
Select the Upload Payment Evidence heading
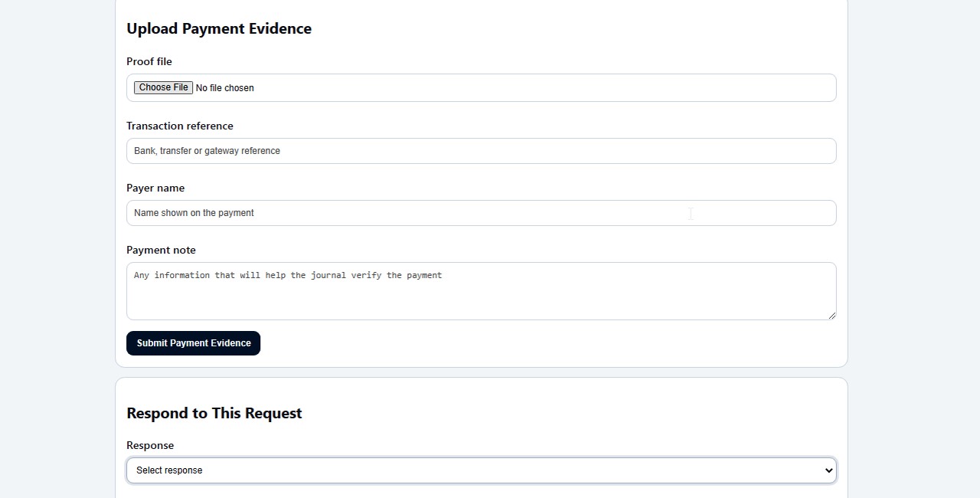pyautogui.click(x=219, y=28)
